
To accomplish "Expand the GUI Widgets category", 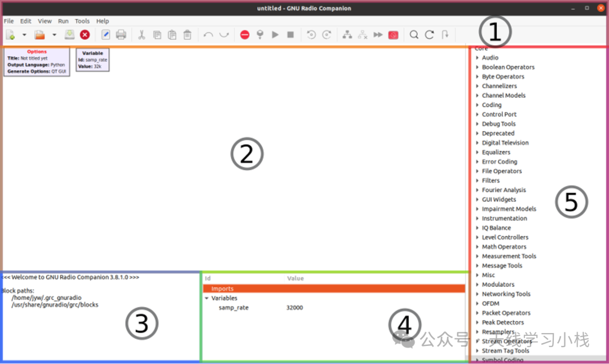I will [x=478, y=199].
